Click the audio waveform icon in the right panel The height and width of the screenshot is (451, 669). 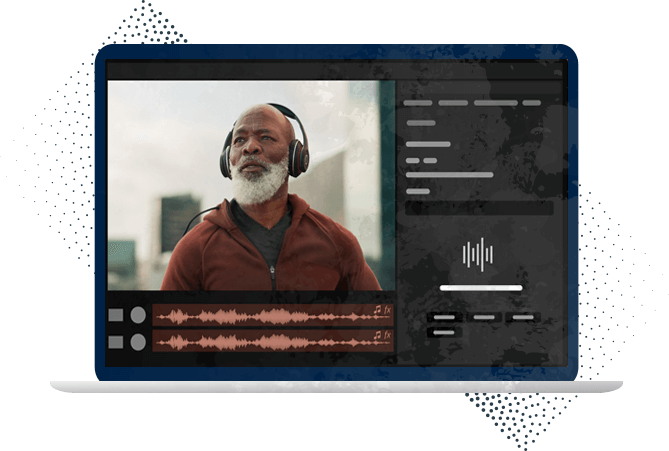pos(478,254)
